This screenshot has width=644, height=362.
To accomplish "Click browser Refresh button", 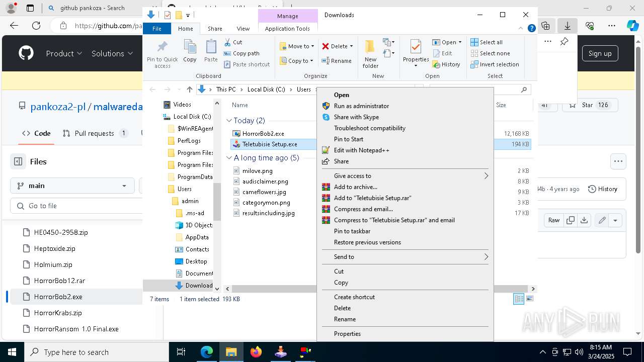I will [x=36, y=26].
